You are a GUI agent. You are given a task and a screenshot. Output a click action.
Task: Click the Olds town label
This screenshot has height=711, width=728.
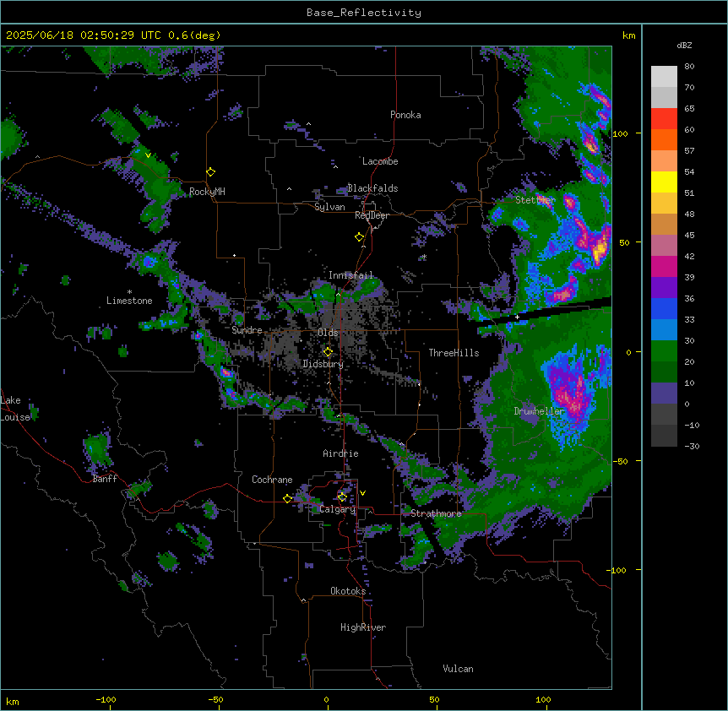(x=328, y=333)
